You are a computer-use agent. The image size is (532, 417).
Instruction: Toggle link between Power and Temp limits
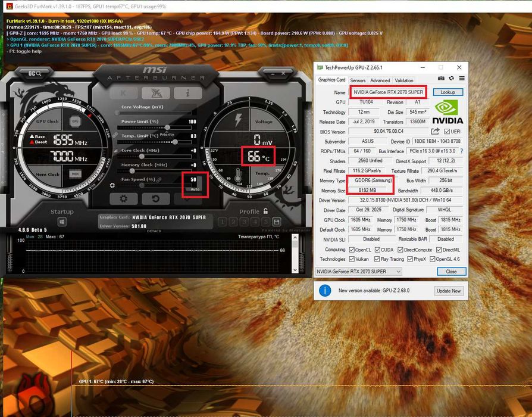coord(115,135)
